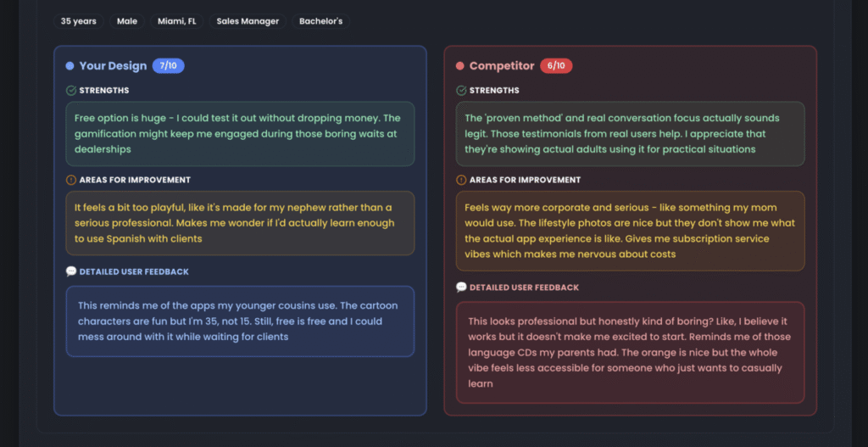The width and height of the screenshot is (868, 447).
Task: Click the Male demographic tag
Action: click(127, 21)
